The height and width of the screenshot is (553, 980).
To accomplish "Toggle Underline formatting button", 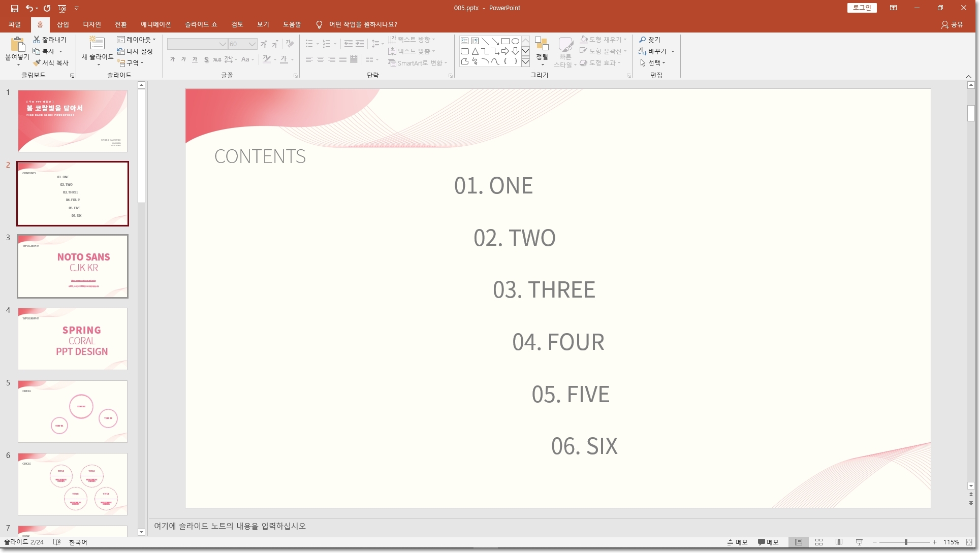I will [195, 59].
